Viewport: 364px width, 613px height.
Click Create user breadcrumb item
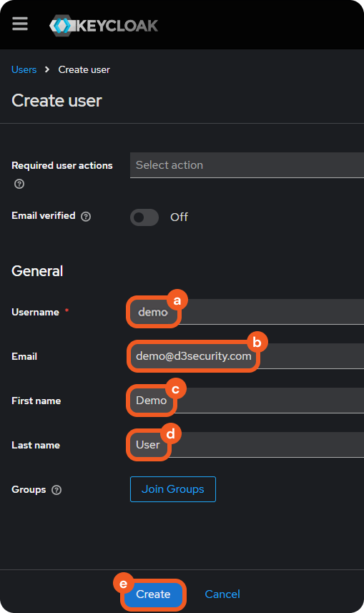point(84,69)
